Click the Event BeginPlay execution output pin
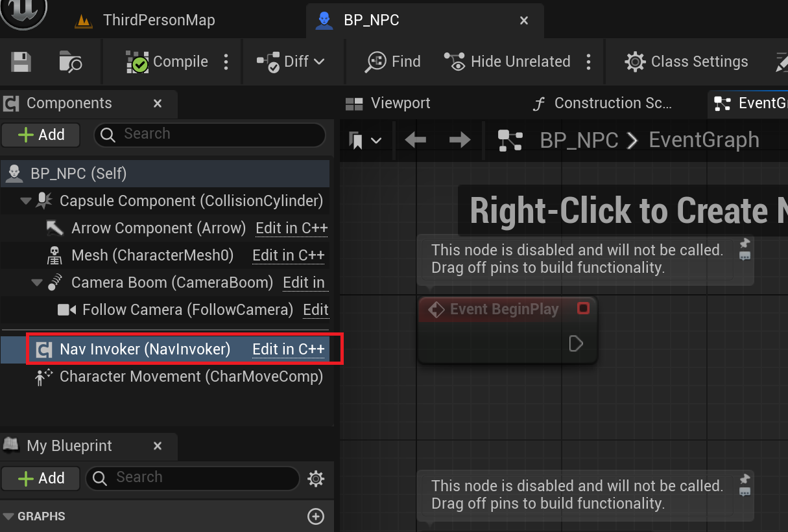The height and width of the screenshot is (532, 788). click(x=576, y=343)
